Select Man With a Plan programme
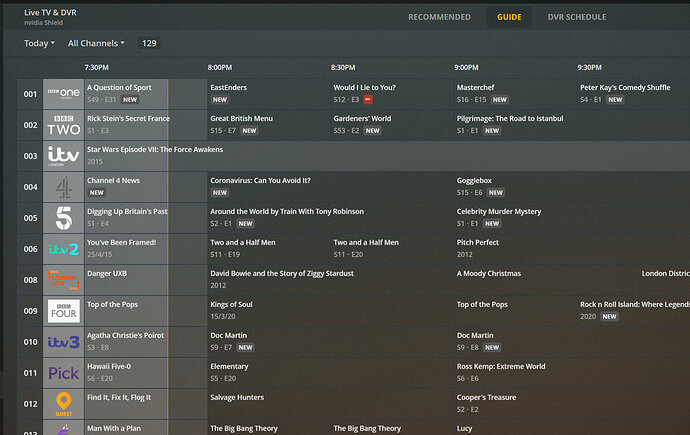690x435 pixels. (x=146, y=428)
